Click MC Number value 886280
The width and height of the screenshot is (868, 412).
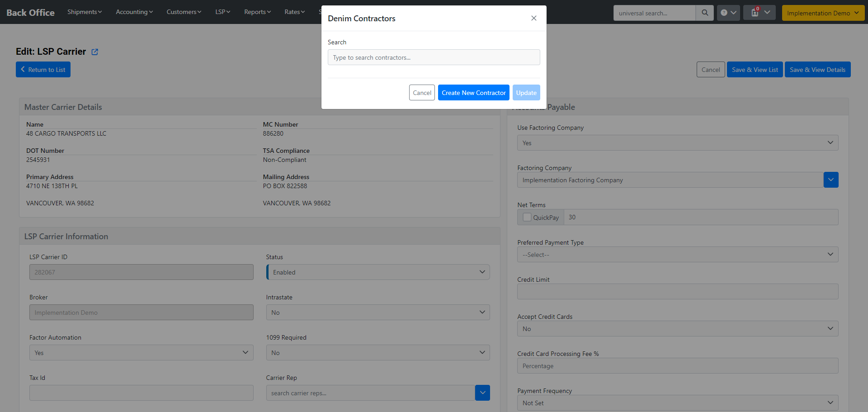click(x=273, y=133)
